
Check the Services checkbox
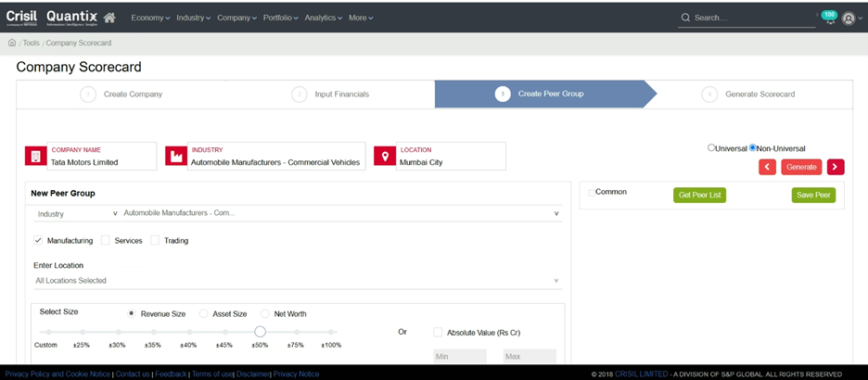coord(106,241)
